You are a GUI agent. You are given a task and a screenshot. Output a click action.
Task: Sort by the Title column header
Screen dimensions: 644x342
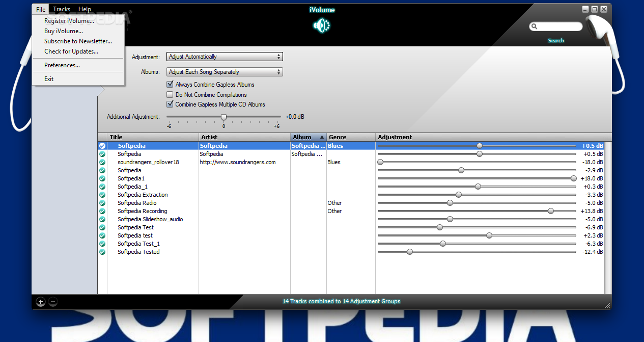click(153, 137)
